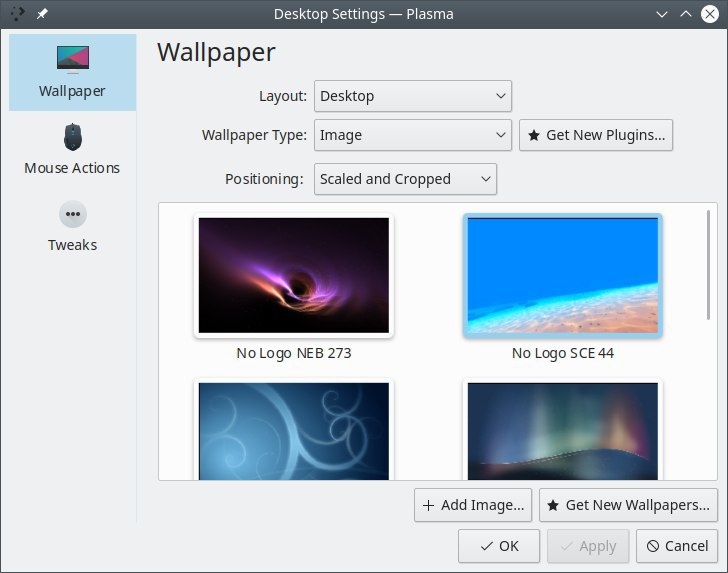Open Mouse Actions settings page
The width and height of the screenshot is (728, 573).
pyautogui.click(x=72, y=149)
